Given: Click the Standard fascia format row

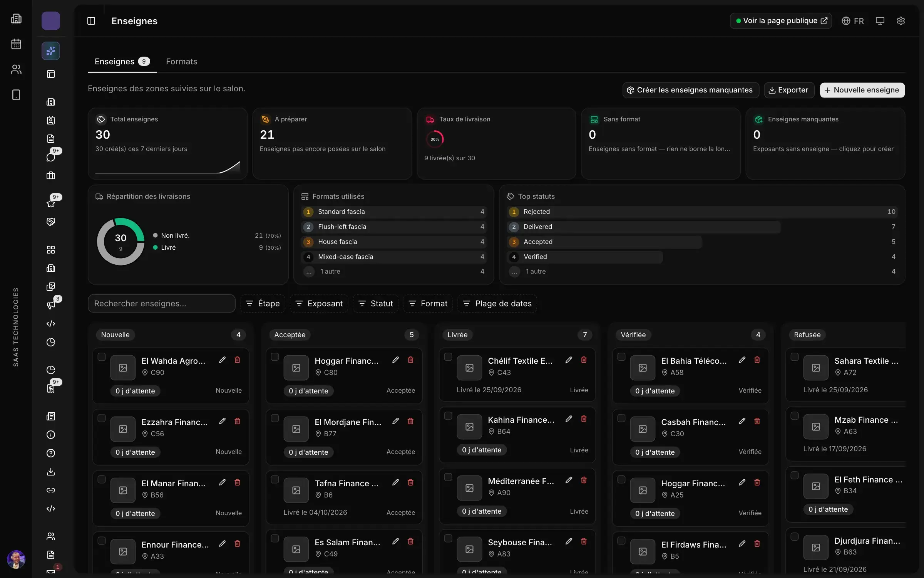Looking at the screenshot, I should click(x=394, y=212).
